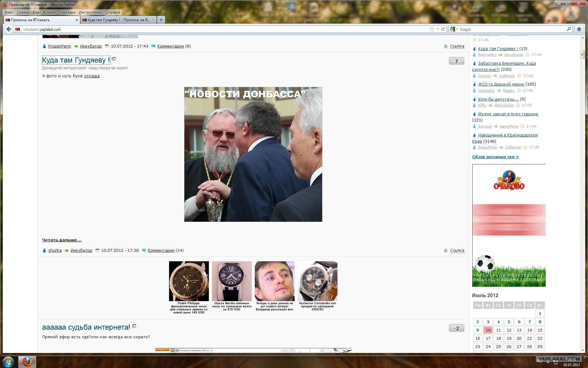
Task: Click the Firefox home icon
Action: click(x=579, y=29)
